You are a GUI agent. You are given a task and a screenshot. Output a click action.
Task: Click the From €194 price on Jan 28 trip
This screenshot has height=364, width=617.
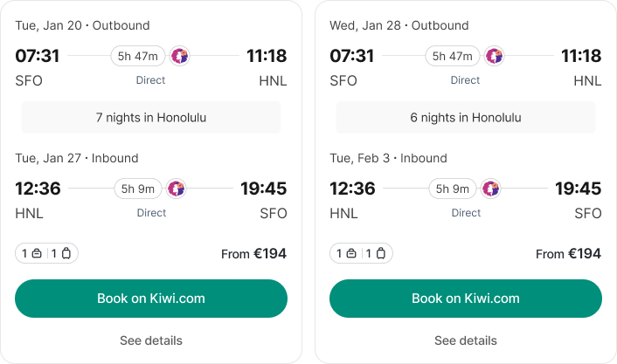[x=568, y=254]
